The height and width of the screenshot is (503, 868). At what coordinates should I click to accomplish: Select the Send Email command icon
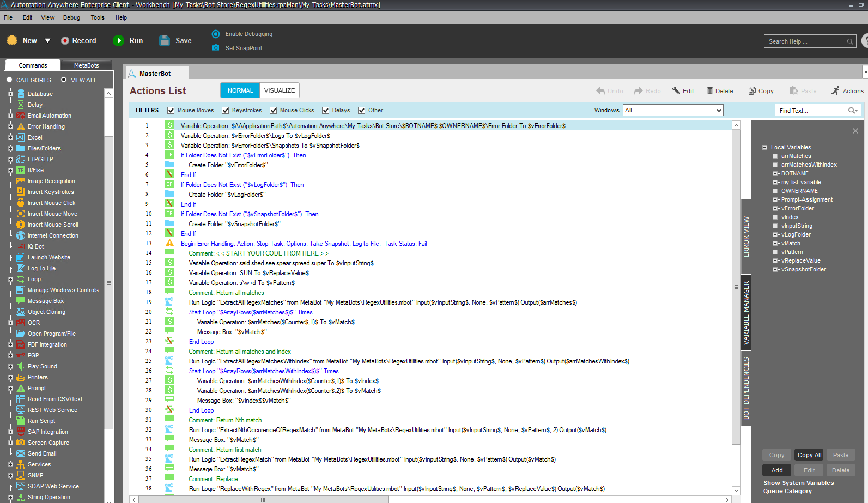21,453
